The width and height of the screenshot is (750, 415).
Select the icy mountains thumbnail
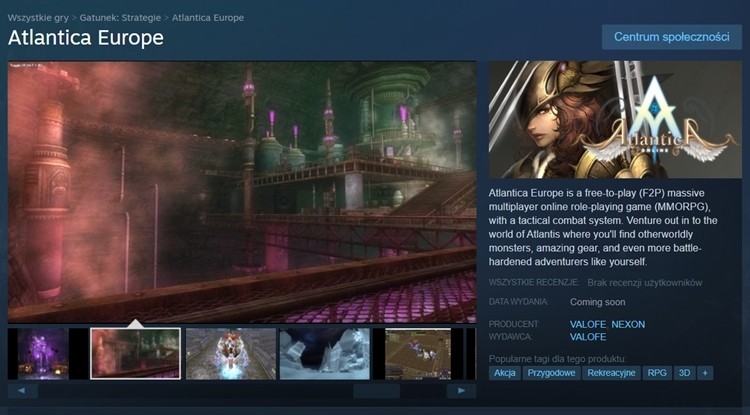coord(325,354)
